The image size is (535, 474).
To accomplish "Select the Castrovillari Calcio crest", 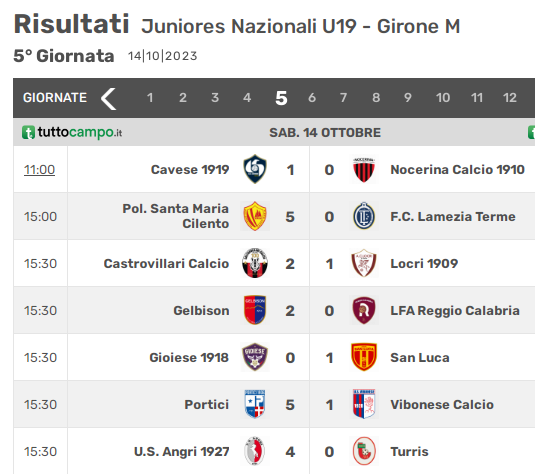I will (255, 263).
